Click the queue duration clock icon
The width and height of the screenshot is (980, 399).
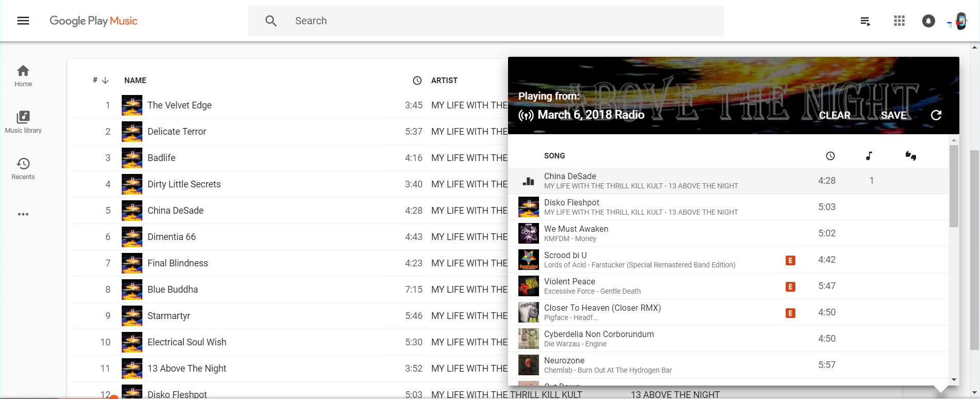(x=830, y=156)
